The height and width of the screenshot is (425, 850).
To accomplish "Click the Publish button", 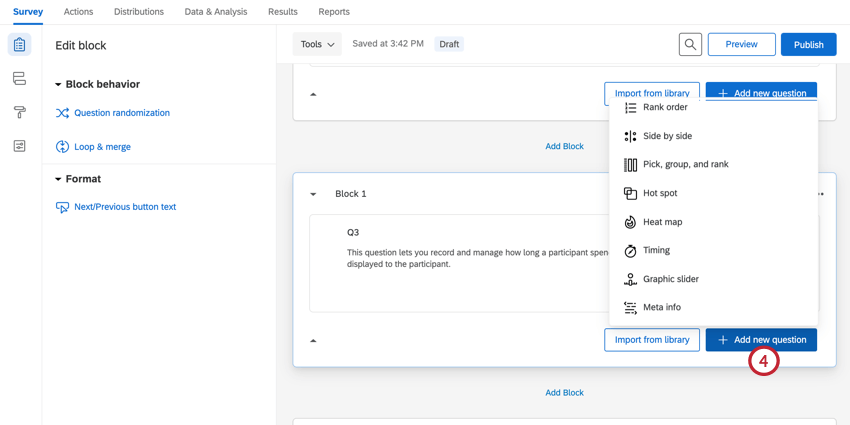I will coord(808,44).
